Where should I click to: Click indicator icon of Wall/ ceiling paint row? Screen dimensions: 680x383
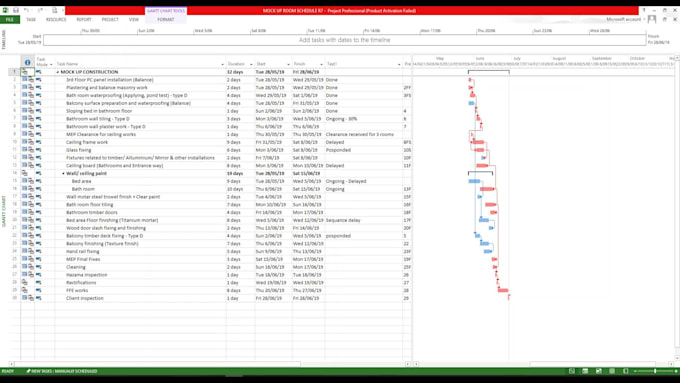pos(25,173)
